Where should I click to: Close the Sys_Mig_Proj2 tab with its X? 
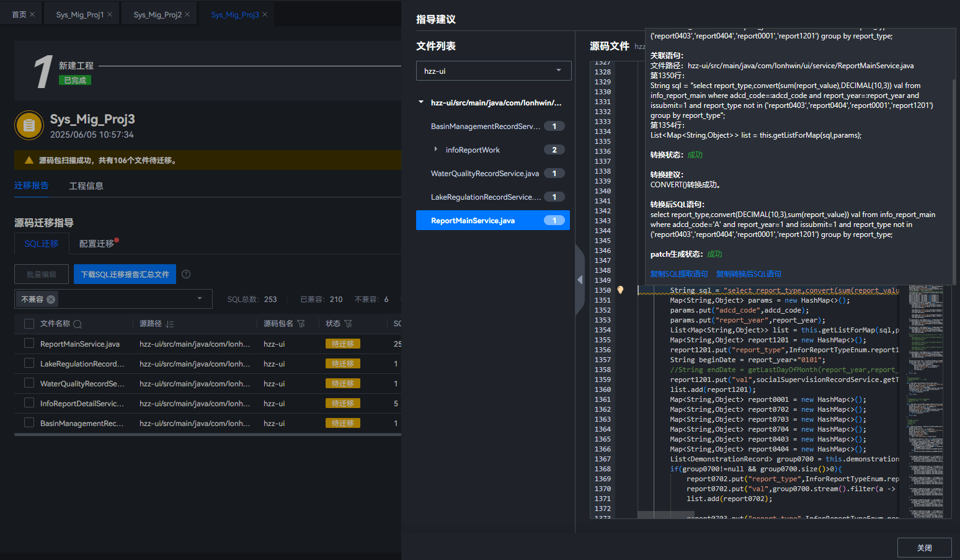tap(187, 14)
